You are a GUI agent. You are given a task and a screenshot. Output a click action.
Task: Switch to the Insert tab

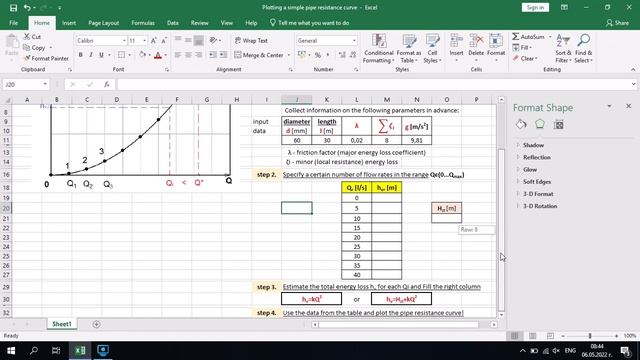69,23
